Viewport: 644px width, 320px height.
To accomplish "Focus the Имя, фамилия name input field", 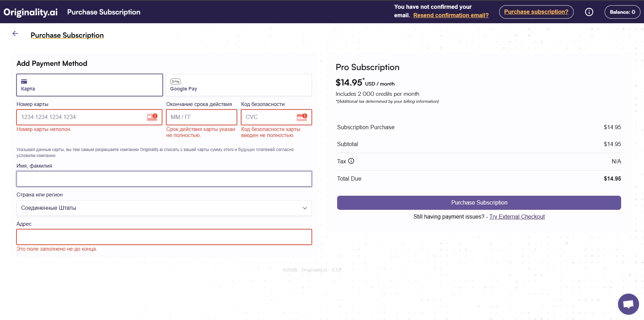I will coord(164,178).
